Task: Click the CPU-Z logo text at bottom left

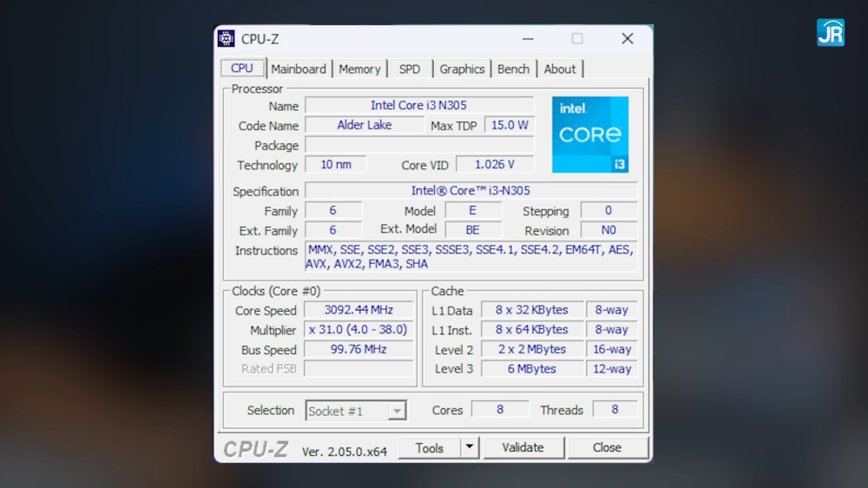Action: [256, 449]
